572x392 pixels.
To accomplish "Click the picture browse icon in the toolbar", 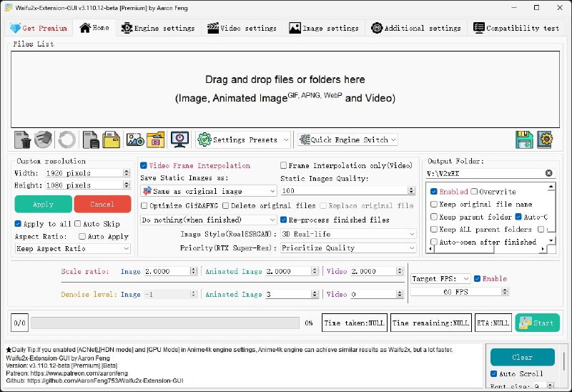I will 134,139.
